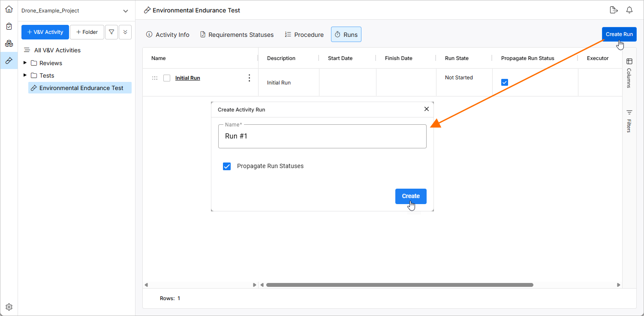Open the Initial Run three-dot menu
The height and width of the screenshot is (316, 644).
(x=249, y=78)
